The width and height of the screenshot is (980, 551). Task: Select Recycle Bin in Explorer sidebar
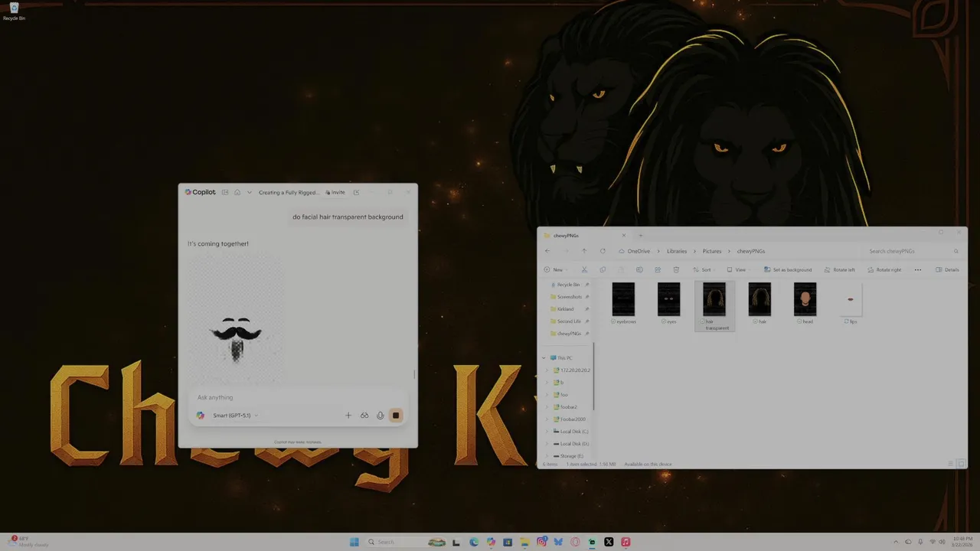[x=567, y=285]
